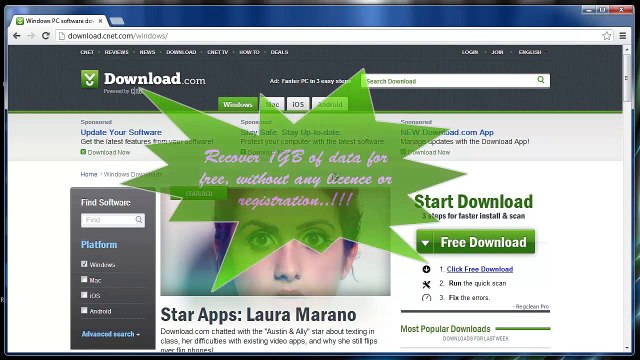
Task: Click the download arrow icon beside step 1
Action: click(x=426, y=269)
